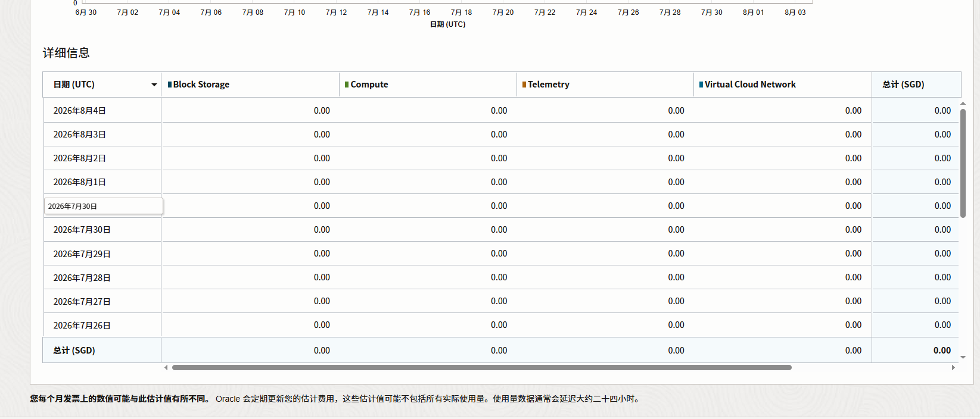This screenshot has height=419, width=980.
Task: Click Compute value for 2026年7月27日
Action: tap(499, 301)
